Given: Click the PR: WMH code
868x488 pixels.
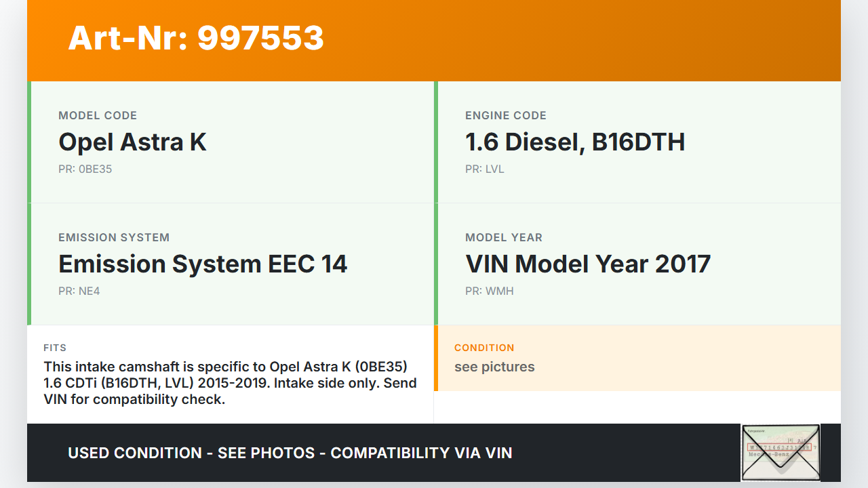Looking at the screenshot, I should click(489, 291).
